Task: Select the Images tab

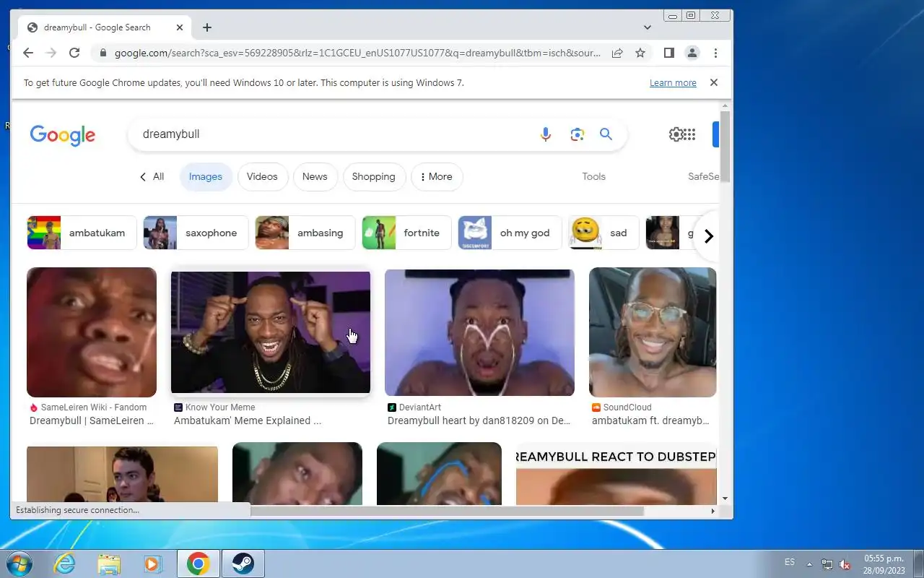Action: (x=206, y=176)
